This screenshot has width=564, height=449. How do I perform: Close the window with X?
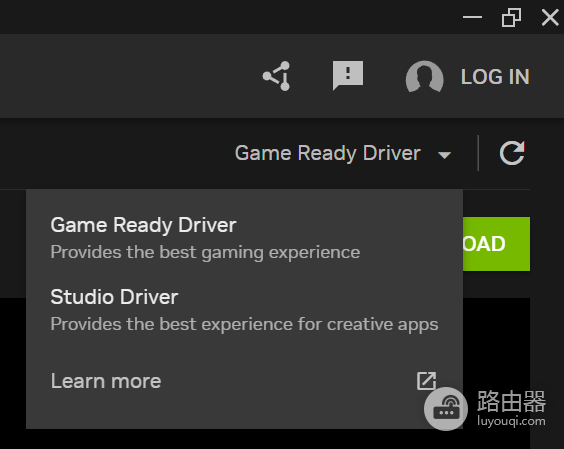coord(550,17)
